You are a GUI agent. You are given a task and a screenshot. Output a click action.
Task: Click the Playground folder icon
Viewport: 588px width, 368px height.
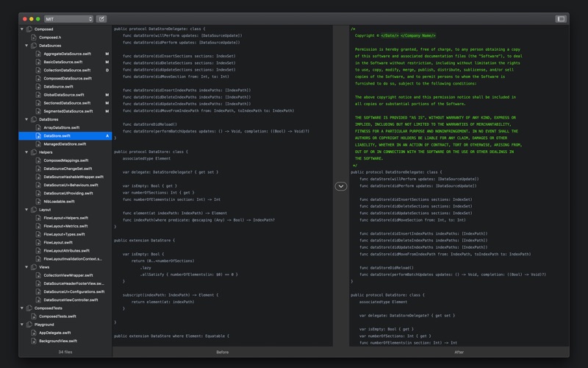pos(29,325)
